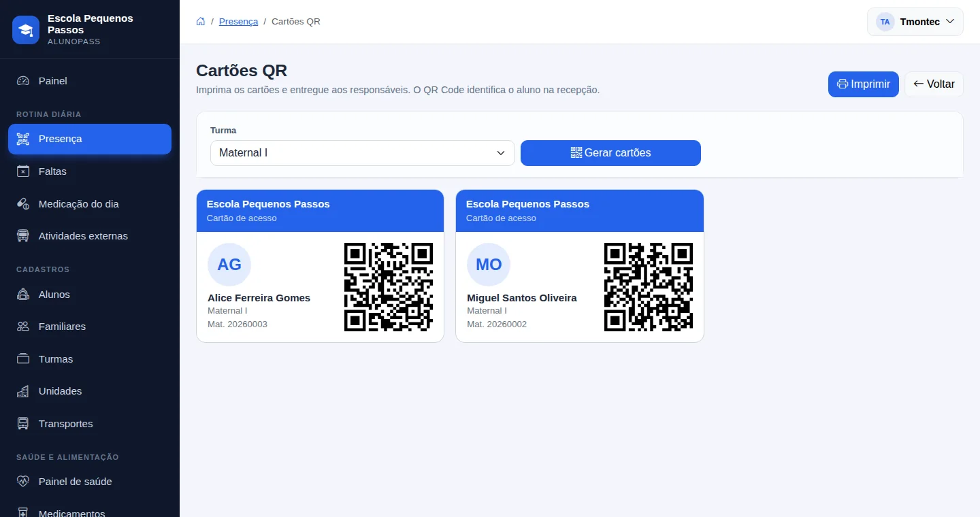Click the Familiares people icon

[x=23, y=327]
